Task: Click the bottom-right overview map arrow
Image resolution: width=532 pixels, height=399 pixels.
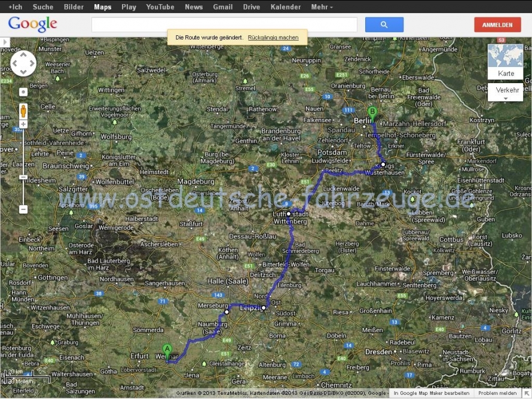Action: coord(527,393)
